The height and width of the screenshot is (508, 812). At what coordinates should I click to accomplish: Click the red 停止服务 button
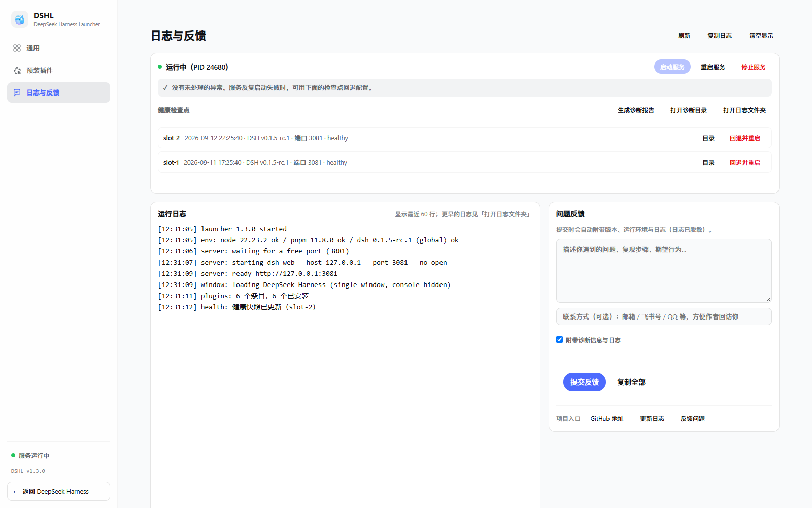coord(754,67)
